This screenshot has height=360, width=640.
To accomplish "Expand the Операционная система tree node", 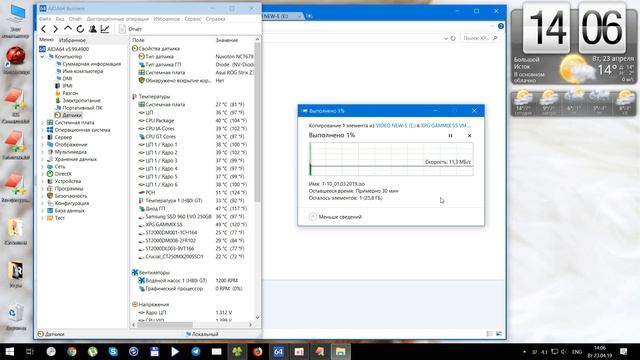I will [x=42, y=130].
